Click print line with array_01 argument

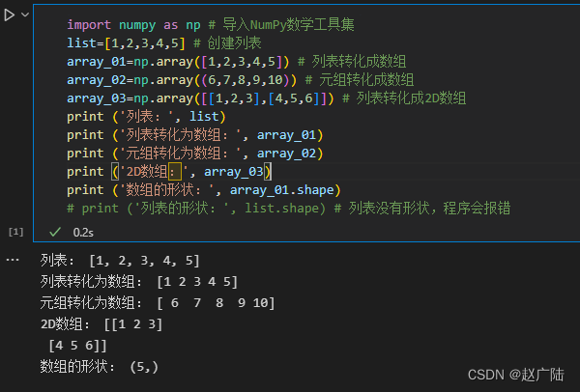click(x=195, y=135)
